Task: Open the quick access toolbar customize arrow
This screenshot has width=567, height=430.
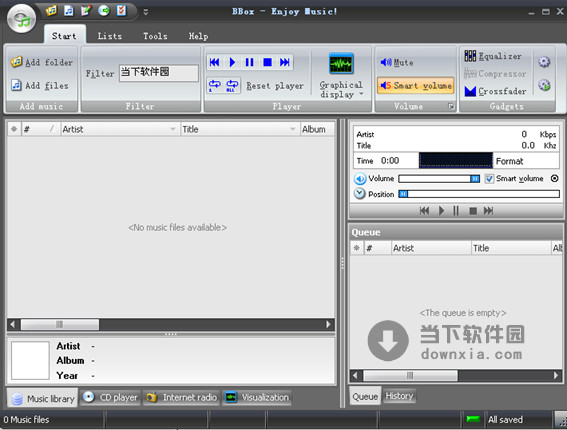Action: point(146,12)
